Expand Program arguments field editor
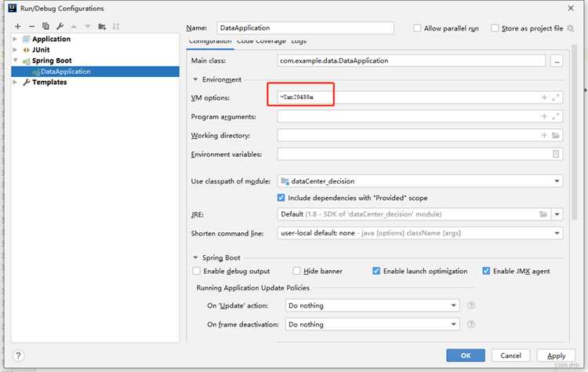The height and width of the screenshot is (372, 588). point(556,116)
